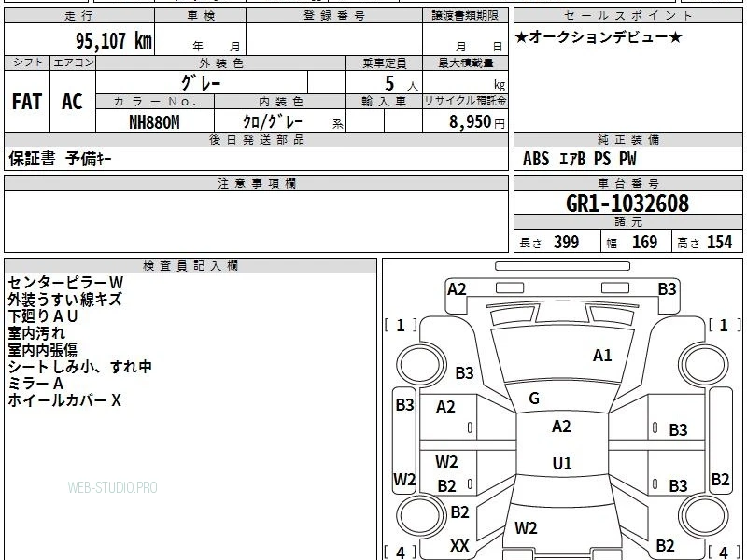Select the センターピラーW note line

point(65,283)
